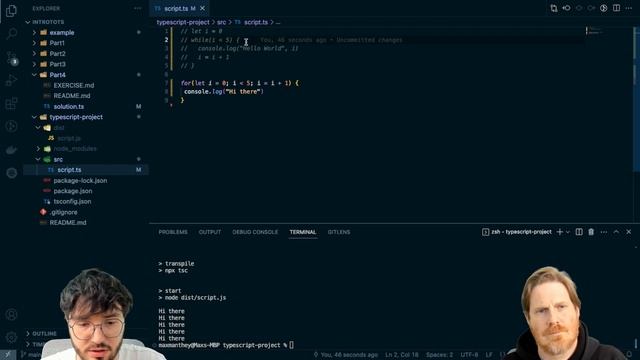Open the Search view in activity bar
The image size is (640, 360).
click(11, 33)
